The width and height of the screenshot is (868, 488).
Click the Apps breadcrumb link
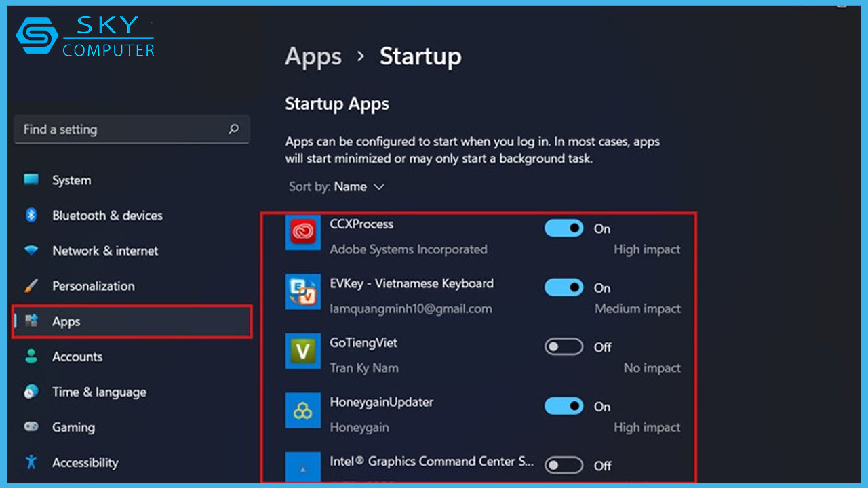tap(313, 57)
